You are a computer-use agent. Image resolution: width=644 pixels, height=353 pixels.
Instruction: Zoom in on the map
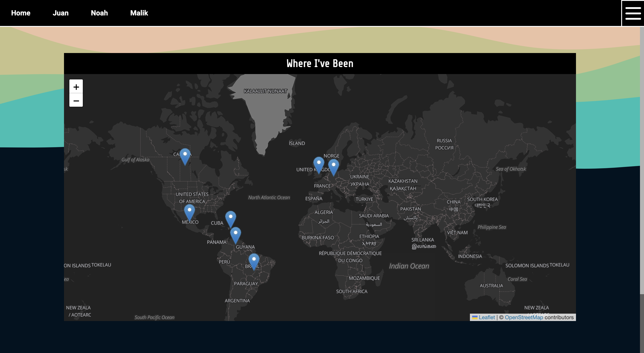[x=76, y=87]
